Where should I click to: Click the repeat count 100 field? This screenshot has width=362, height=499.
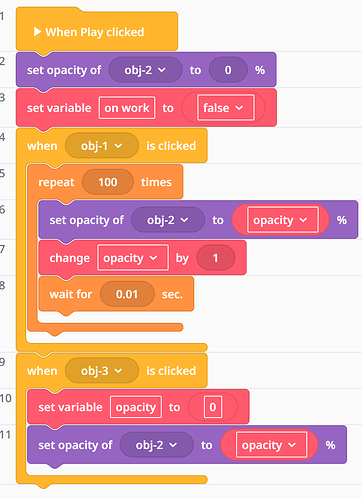[108, 182]
